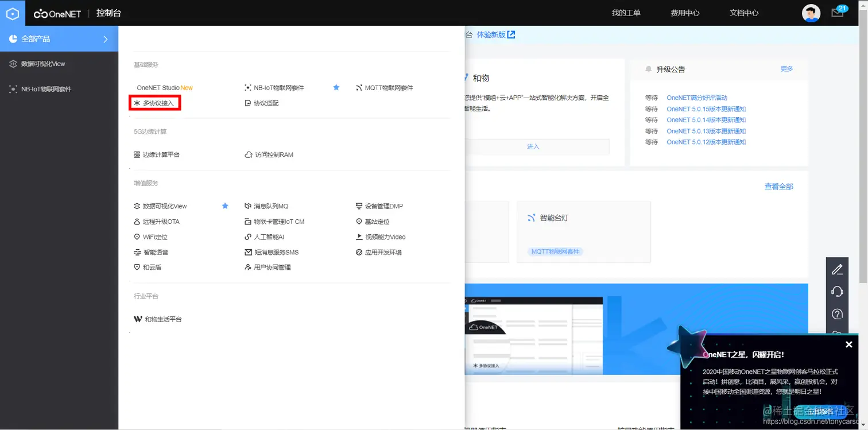This screenshot has width=868, height=430.
Task: Click the user avatar icon
Action: point(811,13)
